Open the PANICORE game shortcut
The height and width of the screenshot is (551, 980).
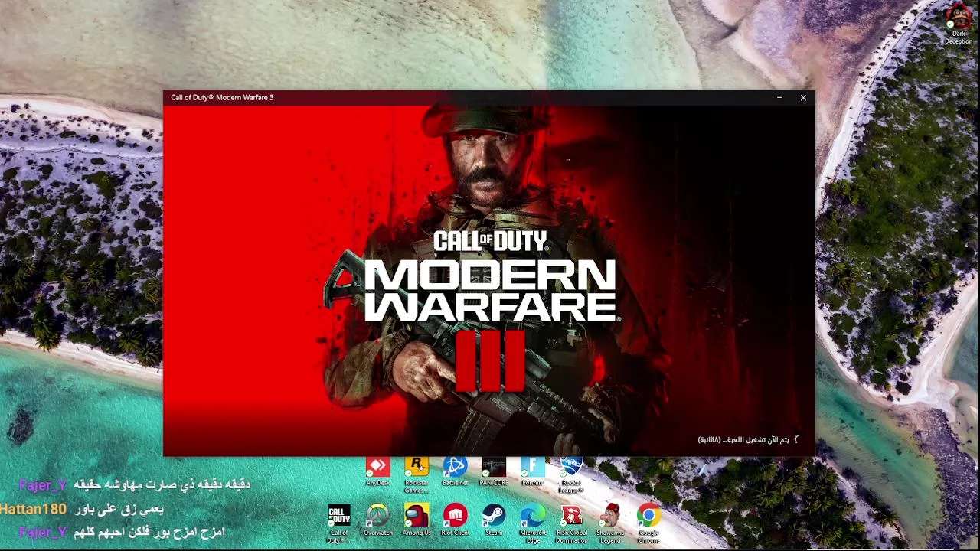click(494, 471)
